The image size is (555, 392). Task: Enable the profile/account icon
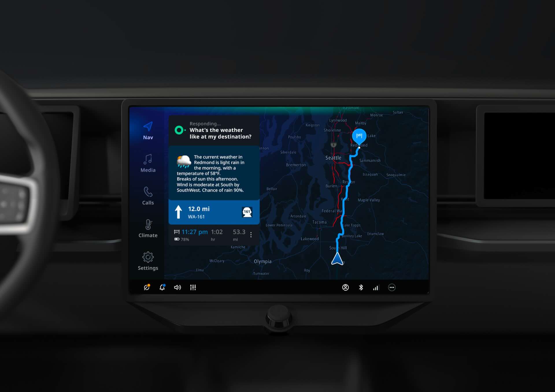[x=345, y=287]
